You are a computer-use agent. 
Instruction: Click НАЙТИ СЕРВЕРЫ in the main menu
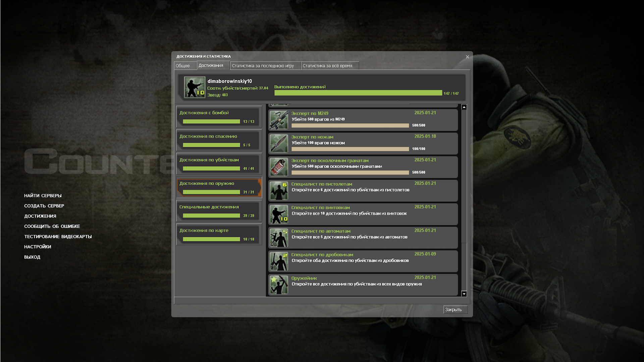pos(43,195)
